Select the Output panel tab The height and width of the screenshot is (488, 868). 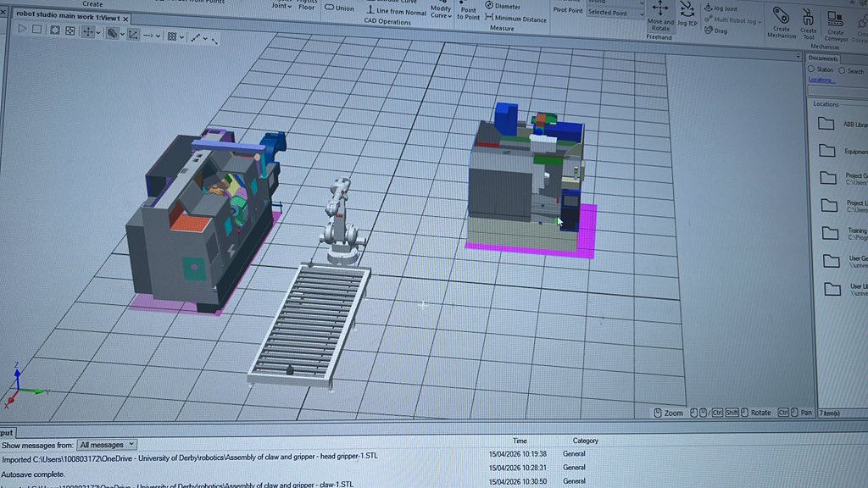pos(7,433)
